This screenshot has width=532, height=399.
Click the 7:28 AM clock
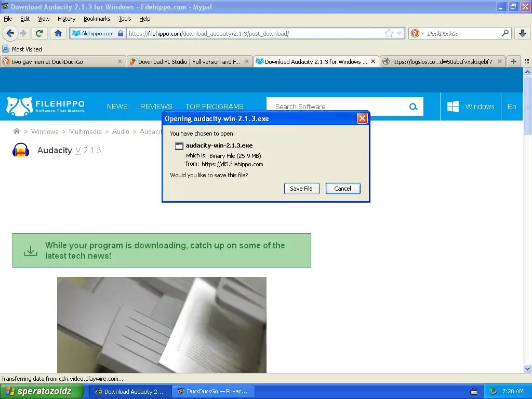point(513,391)
